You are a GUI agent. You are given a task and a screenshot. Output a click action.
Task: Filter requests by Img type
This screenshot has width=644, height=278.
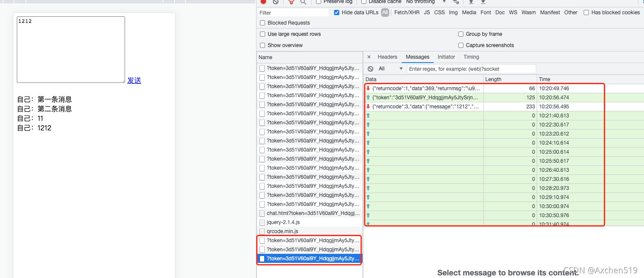tap(453, 13)
